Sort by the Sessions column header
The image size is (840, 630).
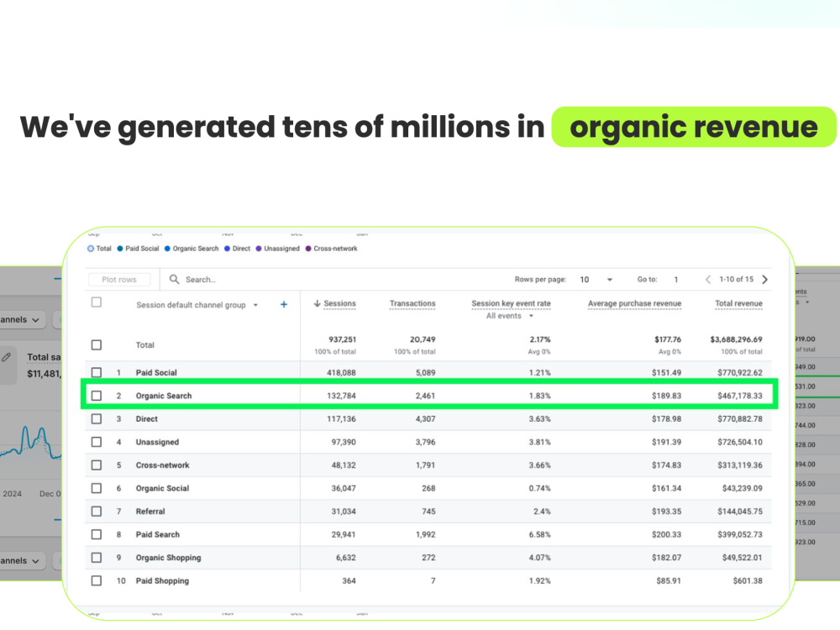point(339,303)
